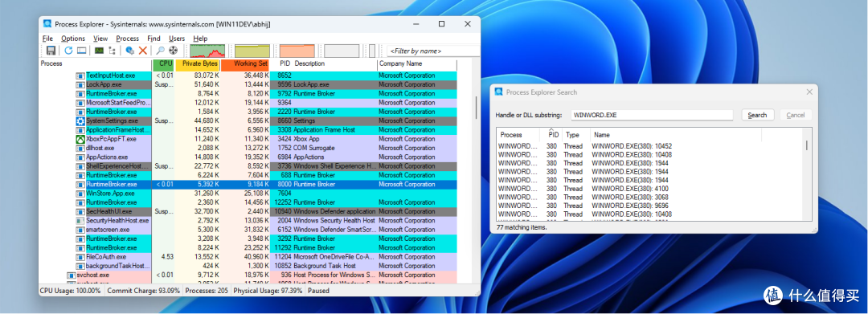Click CPU Usage: 100.00% in the status bar
The height and width of the screenshot is (314, 868).
71,290
